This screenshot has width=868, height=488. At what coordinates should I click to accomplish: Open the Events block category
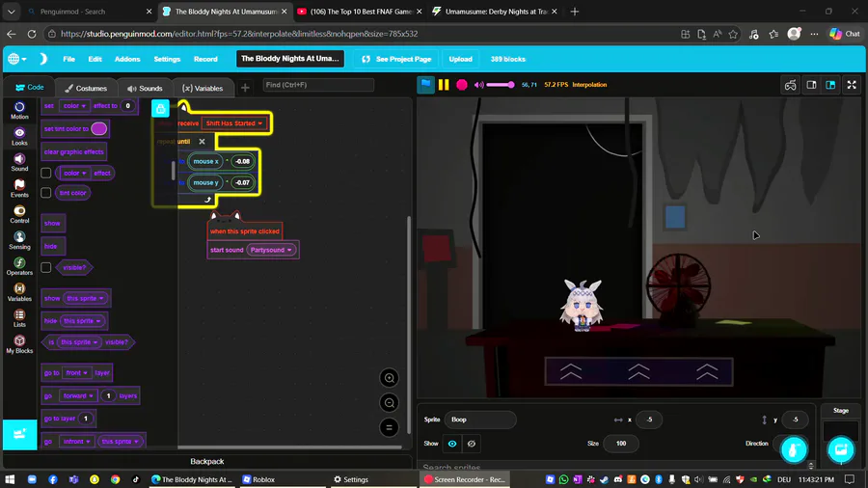pyautogui.click(x=19, y=188)
